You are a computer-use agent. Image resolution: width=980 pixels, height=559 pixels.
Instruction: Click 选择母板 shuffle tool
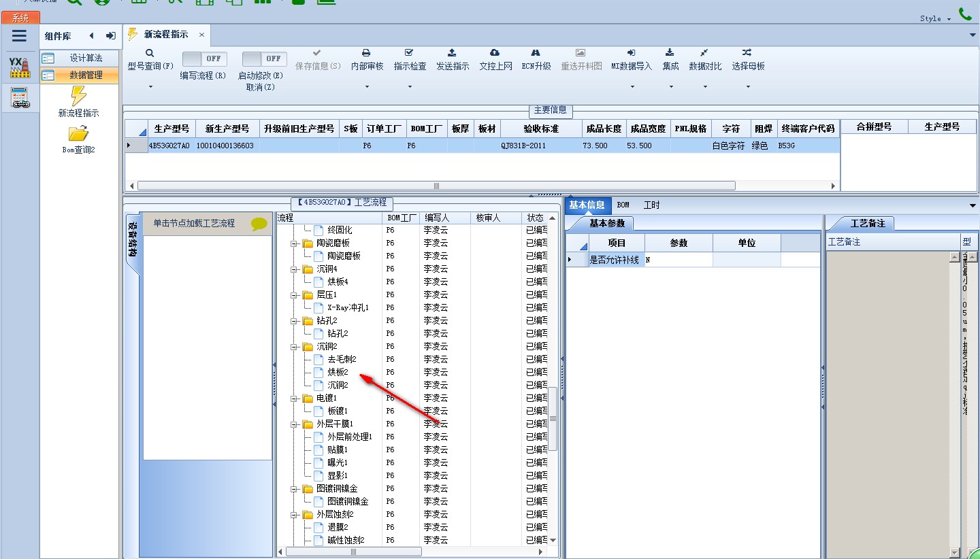coord(748,60)
